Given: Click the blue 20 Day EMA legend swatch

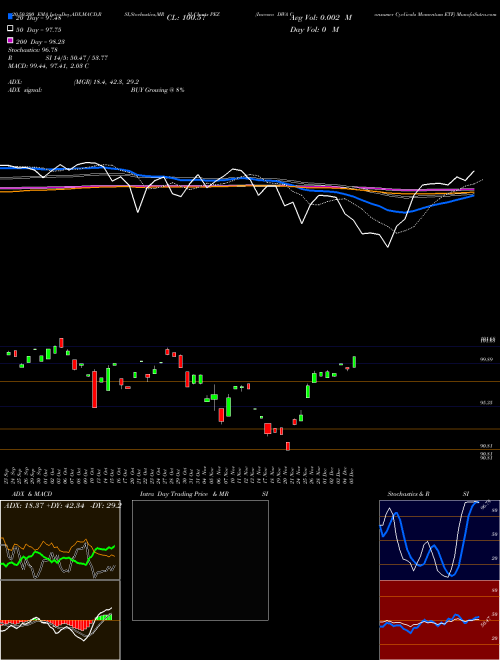Looking at the screenshot, I should pos(10,17).
